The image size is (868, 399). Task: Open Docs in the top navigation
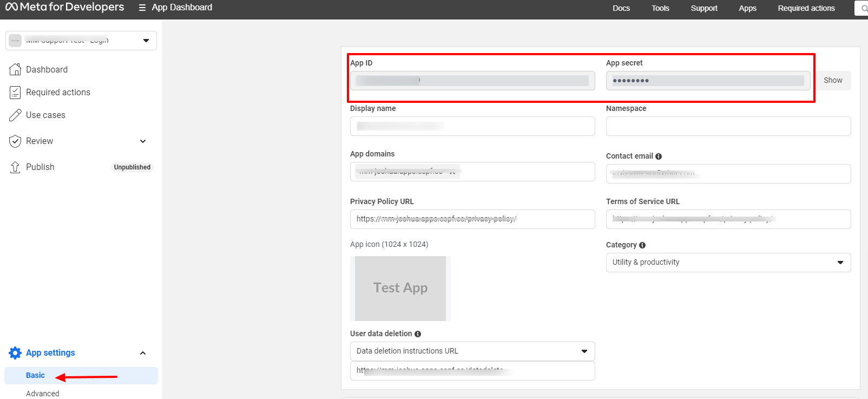tap(621, 8)
